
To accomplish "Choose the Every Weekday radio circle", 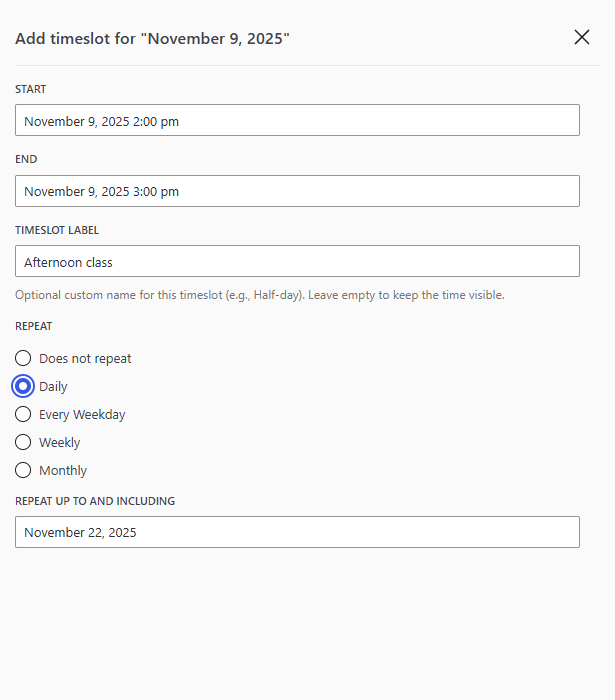I will pyautogui.click(x=23, y=414).
